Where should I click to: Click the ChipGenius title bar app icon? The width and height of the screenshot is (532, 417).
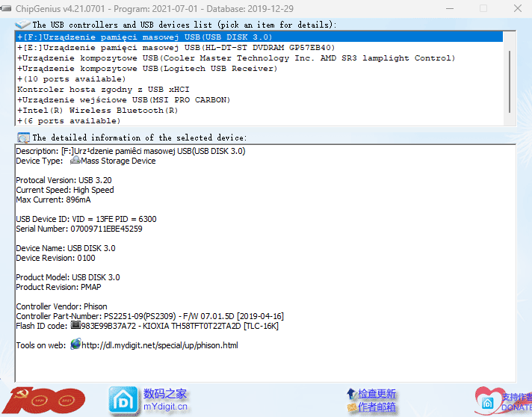point(6,8)
